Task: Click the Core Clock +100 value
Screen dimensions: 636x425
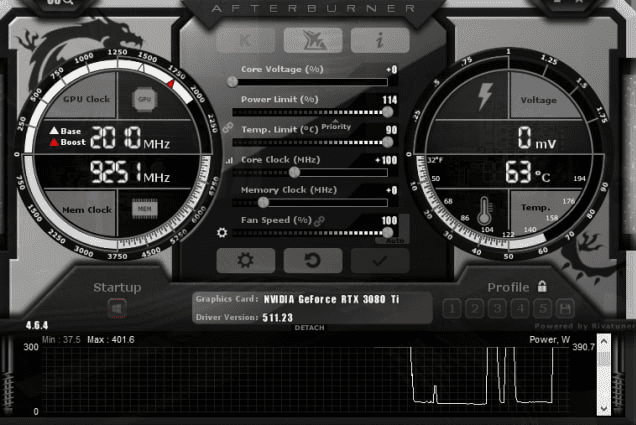Action: 387,160
